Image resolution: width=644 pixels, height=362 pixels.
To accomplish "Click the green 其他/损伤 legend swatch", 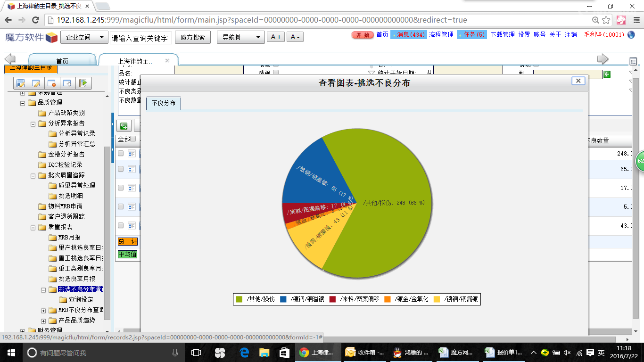I will pyautogui.click(x=239, y=299).
